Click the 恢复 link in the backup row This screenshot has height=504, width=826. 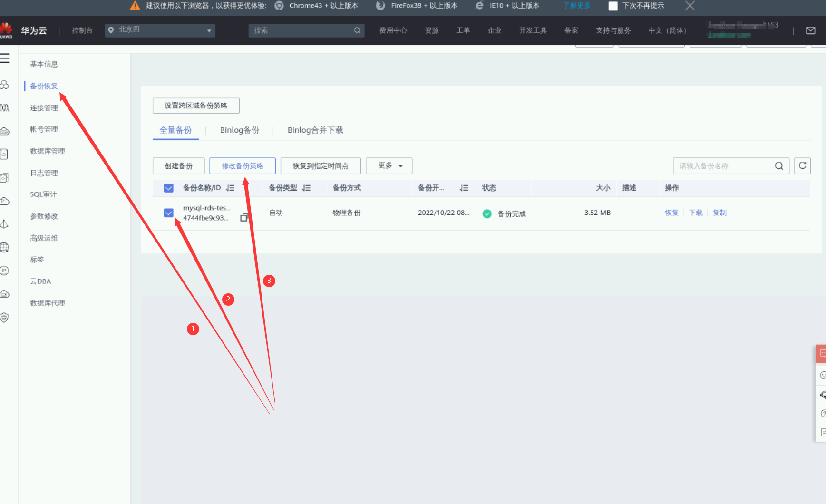pos(671,213)
